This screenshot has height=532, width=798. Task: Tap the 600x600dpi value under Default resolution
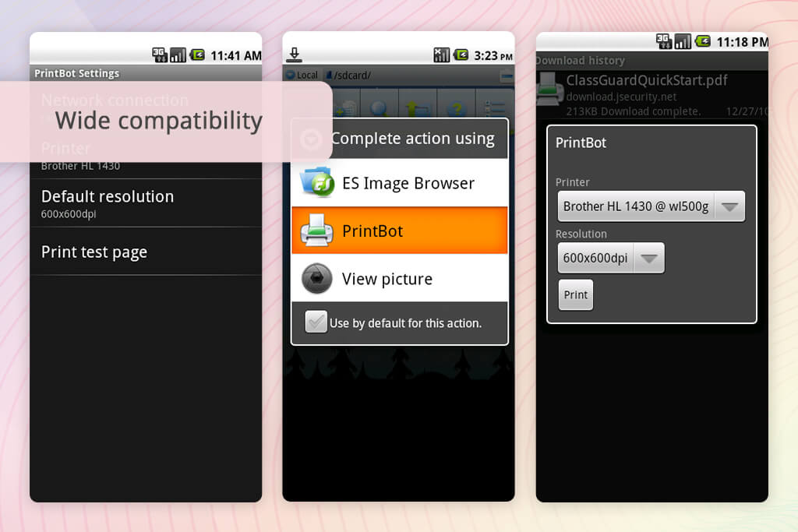(69, 214)
